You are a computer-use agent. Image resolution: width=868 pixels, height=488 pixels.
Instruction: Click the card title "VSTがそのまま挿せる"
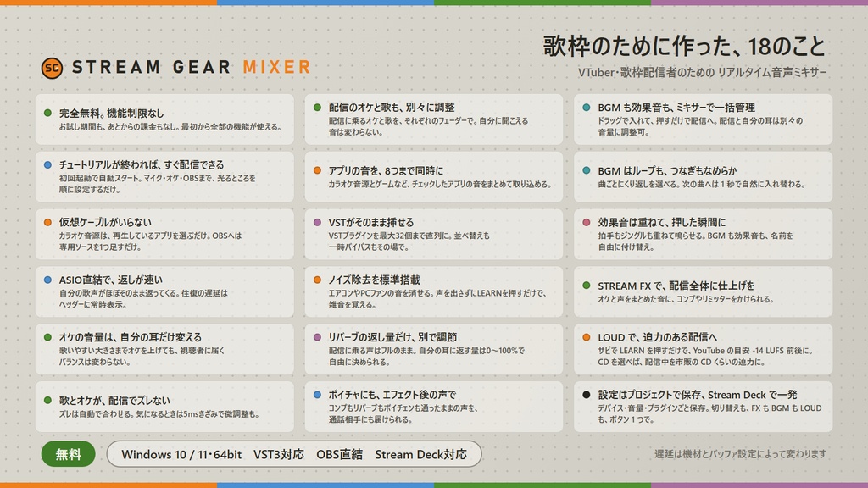point(371,222)
